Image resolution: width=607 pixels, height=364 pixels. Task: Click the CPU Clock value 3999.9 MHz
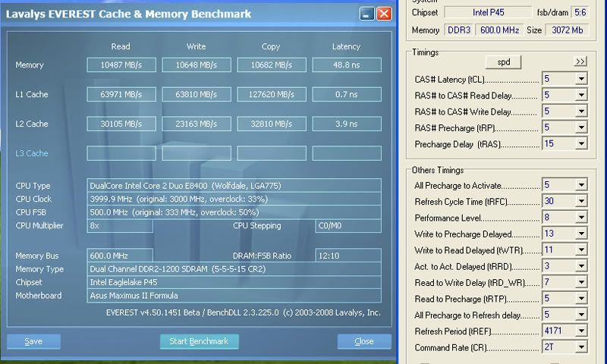(x=234, y=199)
